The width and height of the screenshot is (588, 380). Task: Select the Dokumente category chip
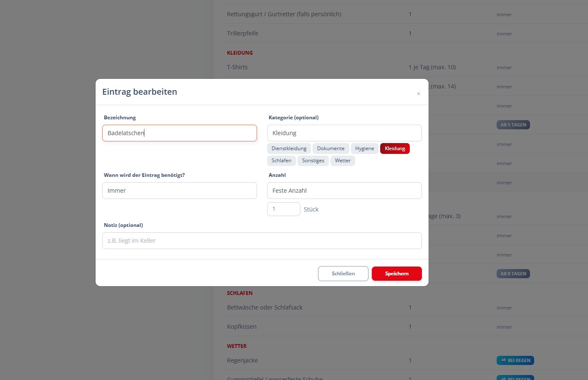coord(331,148)
